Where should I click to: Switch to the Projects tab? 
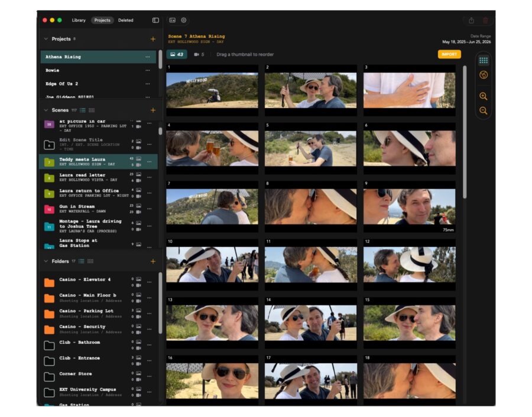point(102,20)
